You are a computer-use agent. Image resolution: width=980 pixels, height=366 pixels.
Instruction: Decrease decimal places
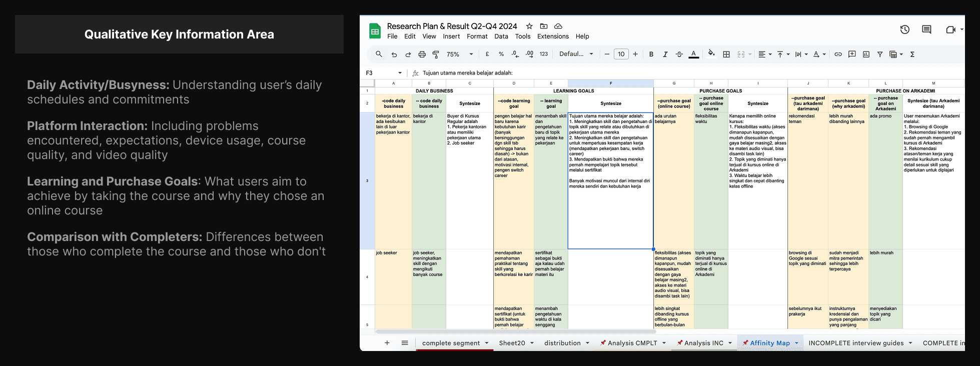[515, 54]
